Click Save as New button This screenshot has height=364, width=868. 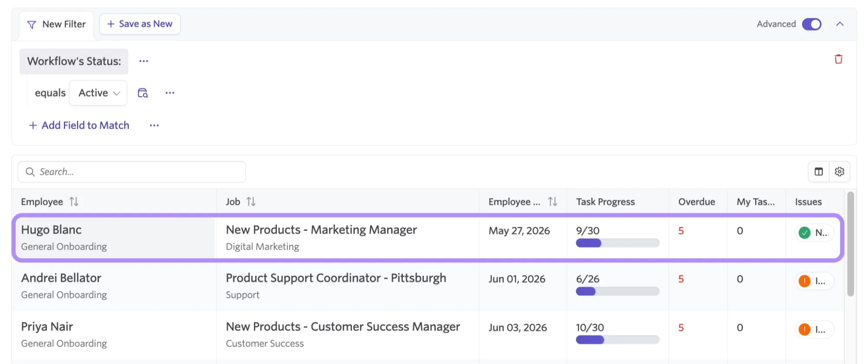coord(140,24)
